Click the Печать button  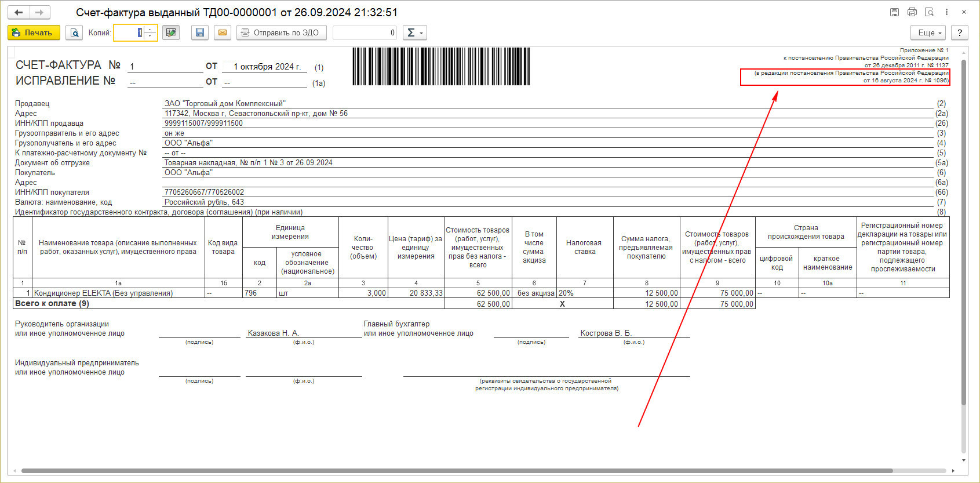click(34, 33)
